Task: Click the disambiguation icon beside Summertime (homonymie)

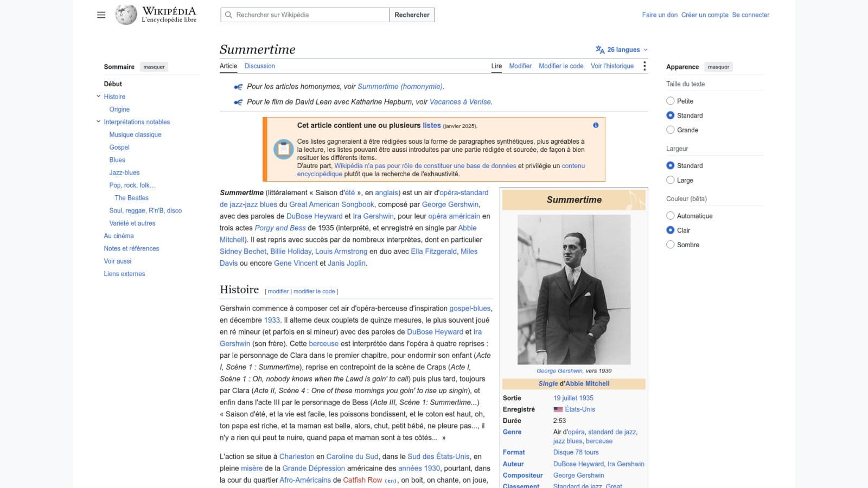Action: coord(238,87)
